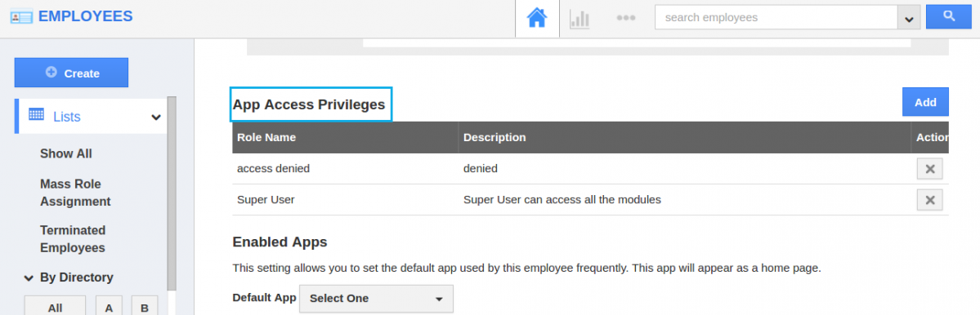Click the search employees input field

click(776, 17)
